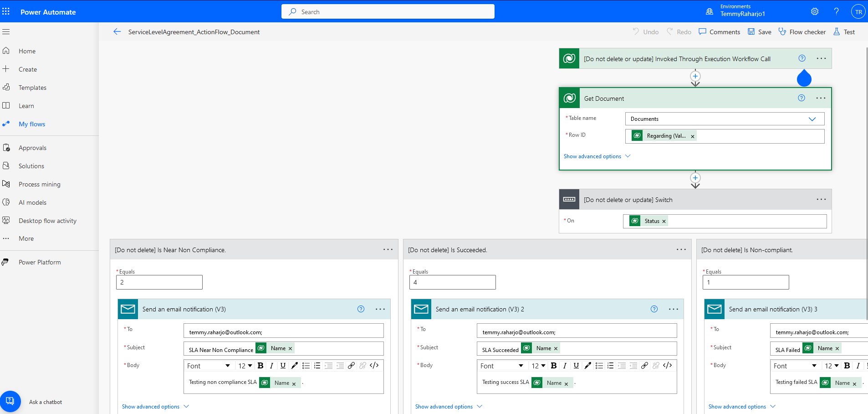Collapse the left navigation hamburger menu
868x414 pixels.
tap(6, 32)
